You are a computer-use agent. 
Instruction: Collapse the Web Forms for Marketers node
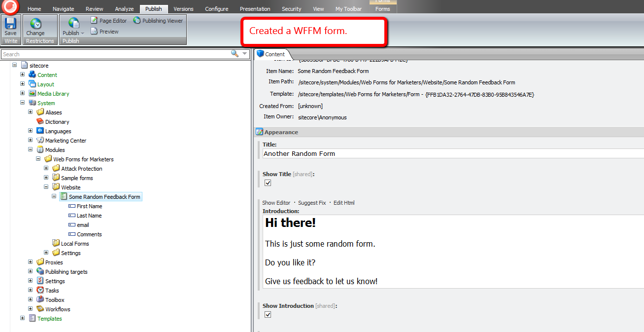click(38, 159)
